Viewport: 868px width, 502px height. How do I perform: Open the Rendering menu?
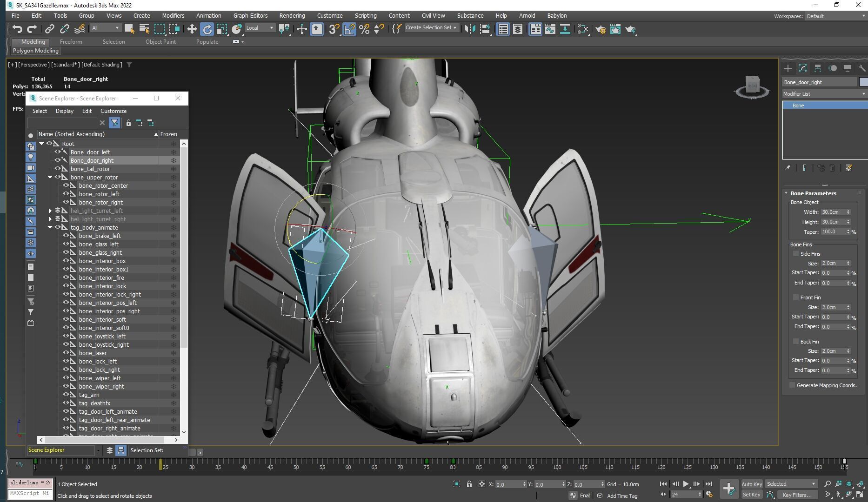coord(292,15)
